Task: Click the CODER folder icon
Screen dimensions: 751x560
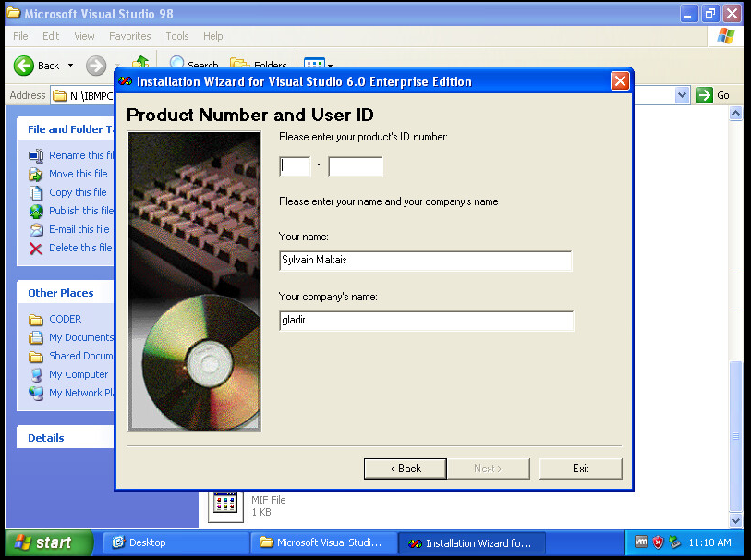Action: pyautogui.click(x=36, y=320)
